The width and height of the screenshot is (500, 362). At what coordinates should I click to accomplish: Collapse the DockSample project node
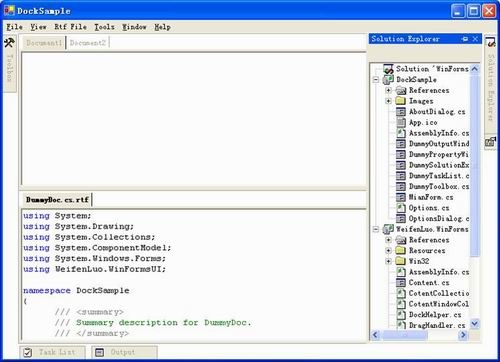pos(376,80)
